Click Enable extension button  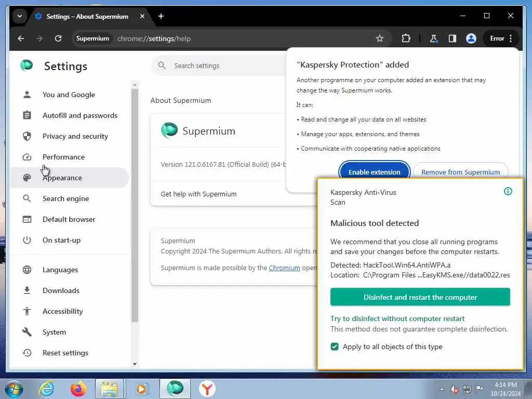point(374,172)
